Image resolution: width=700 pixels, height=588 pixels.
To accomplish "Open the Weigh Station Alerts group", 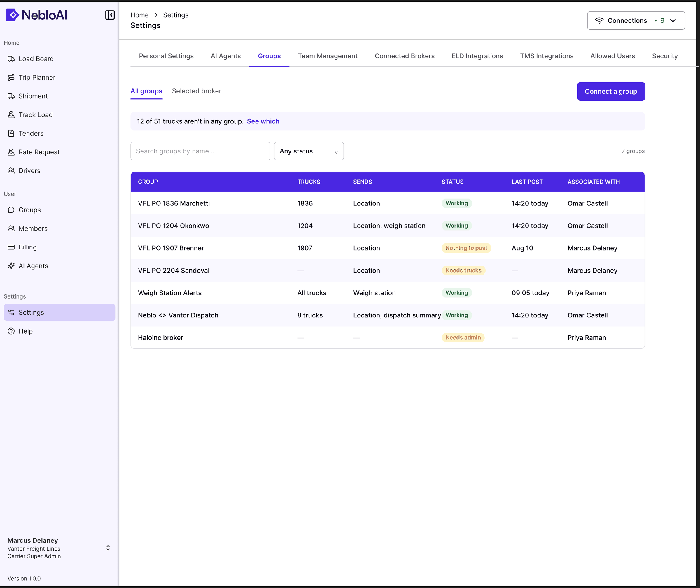I will click(388, 293).
